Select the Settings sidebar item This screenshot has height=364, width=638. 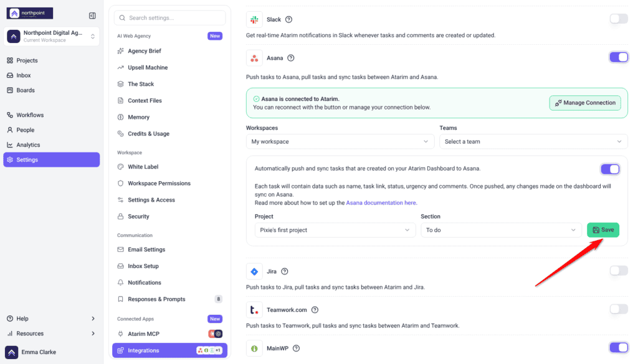pyautogui.click(x=52, y=160)
